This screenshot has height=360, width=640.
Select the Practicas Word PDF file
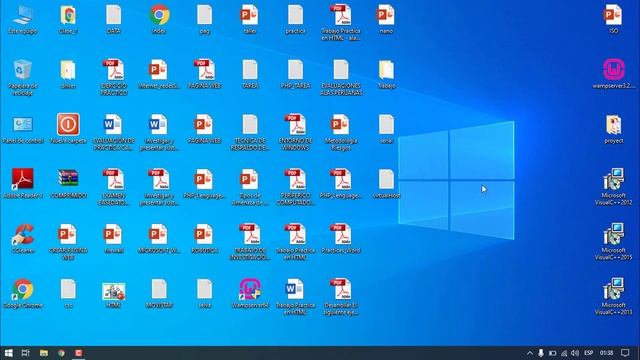pyautogui.click(x=341, y=238)
